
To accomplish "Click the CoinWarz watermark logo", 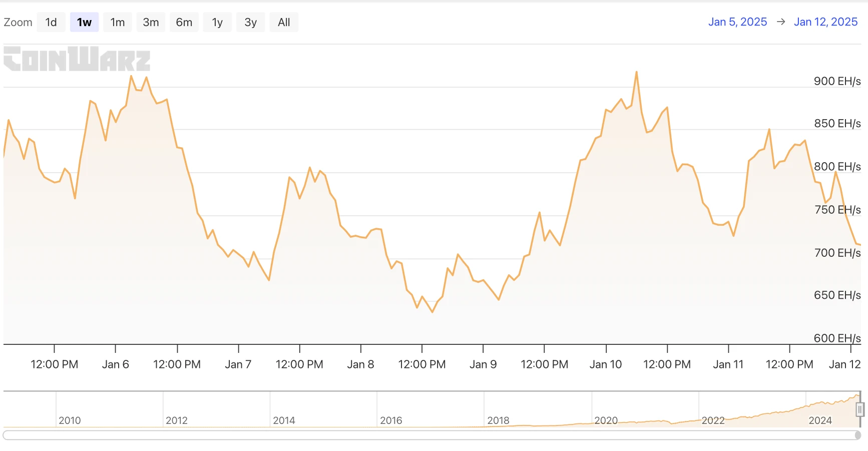I will pos(77,59).
